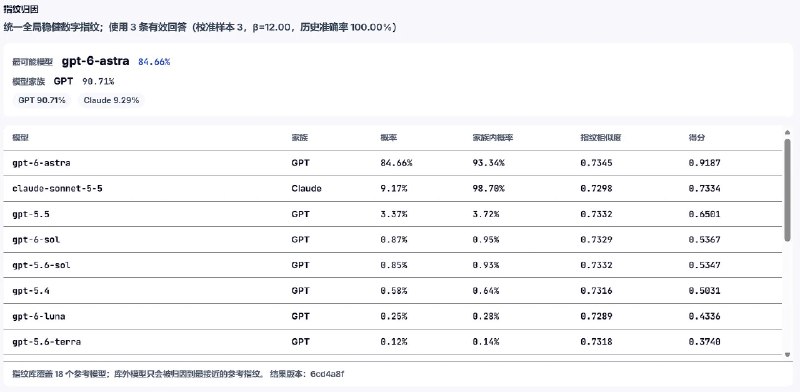The width and height of the screenshot is (800, 392).
Task: Click the 0.5031 score value
Action: (705, 291)
